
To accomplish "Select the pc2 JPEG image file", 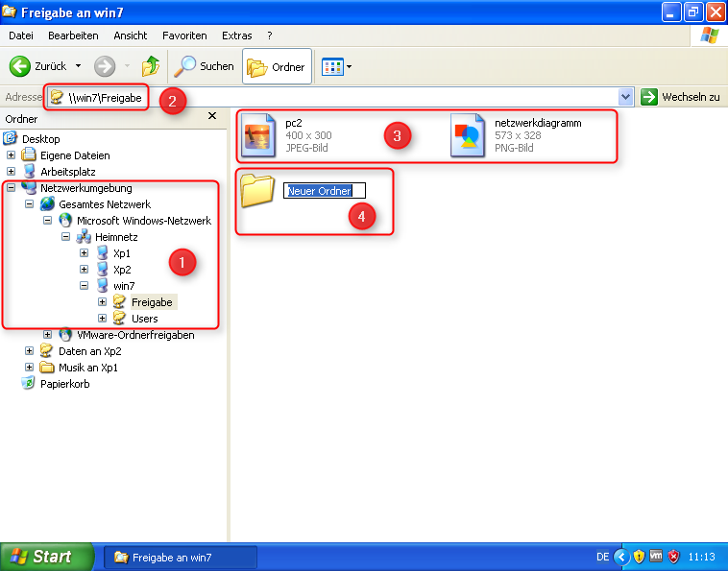I will (257, 135).
